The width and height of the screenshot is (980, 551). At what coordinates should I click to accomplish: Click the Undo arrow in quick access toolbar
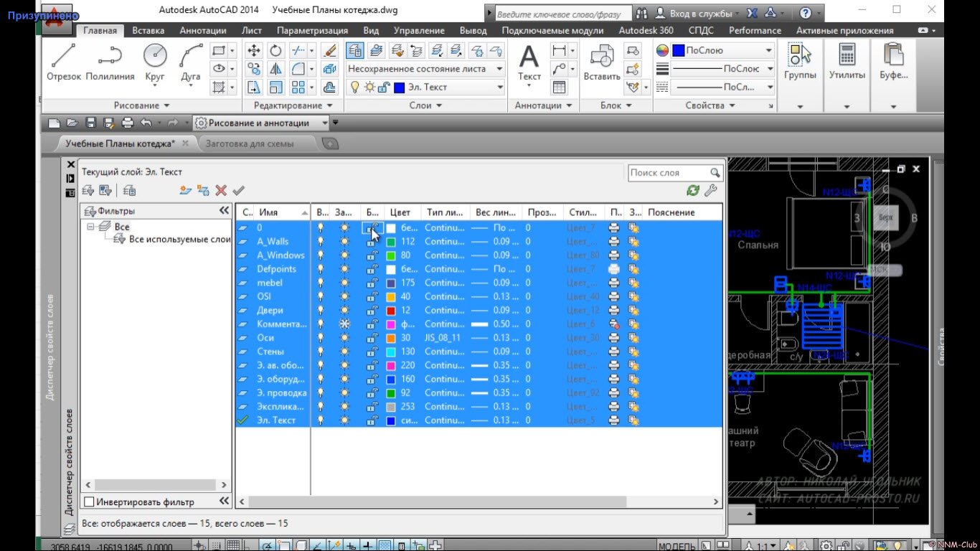tap(146, 123)
